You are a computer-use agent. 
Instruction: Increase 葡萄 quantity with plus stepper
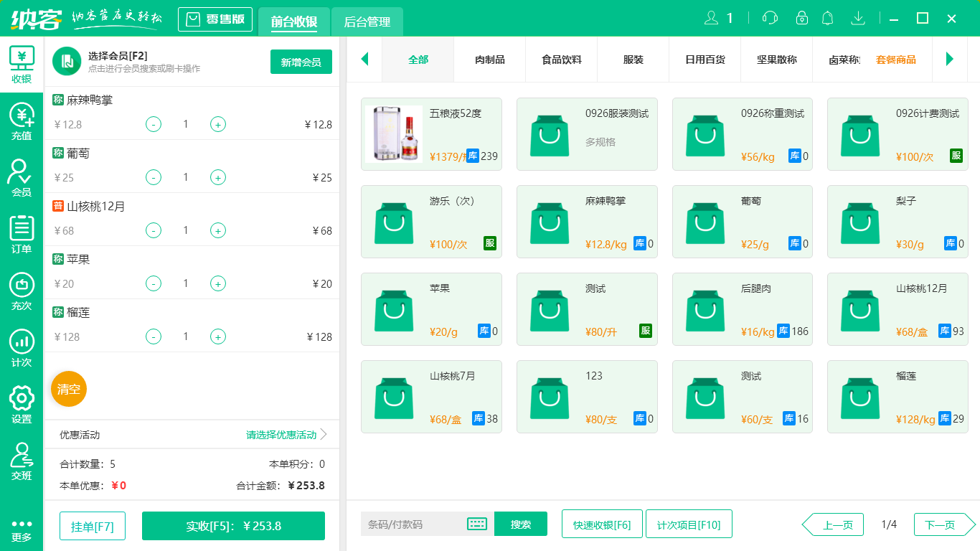click(x=218, y=177)
